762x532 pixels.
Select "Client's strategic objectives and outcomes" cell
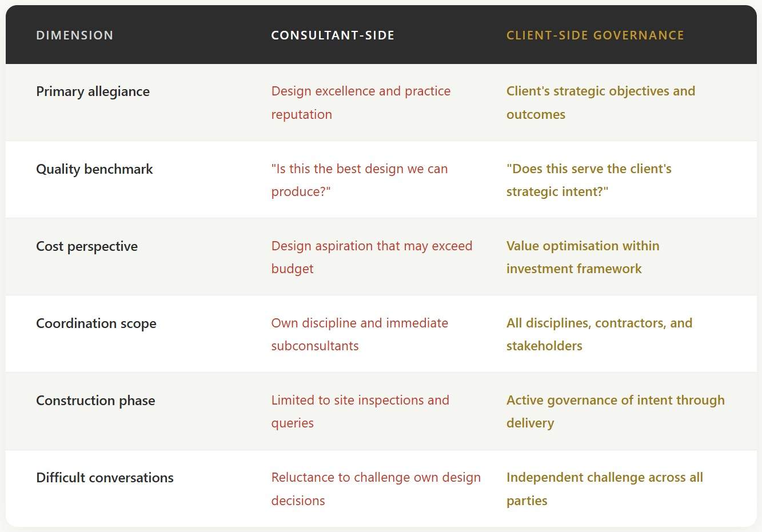click(601, 103)
